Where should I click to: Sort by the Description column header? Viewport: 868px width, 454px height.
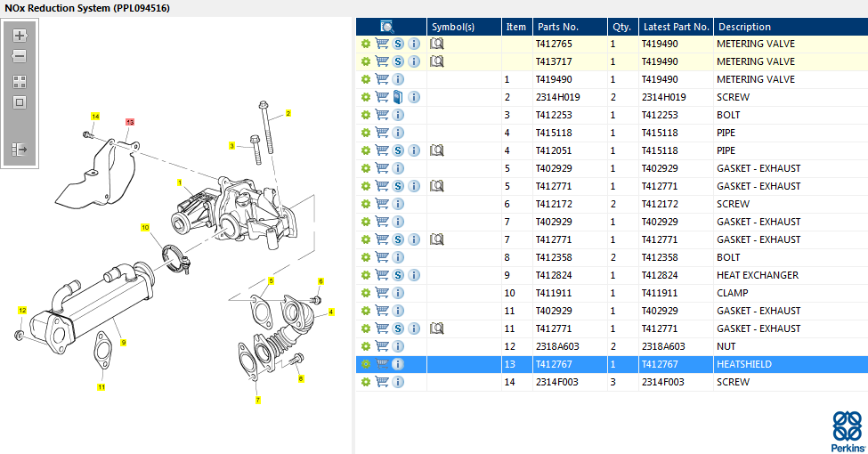[x=791, y=27]
